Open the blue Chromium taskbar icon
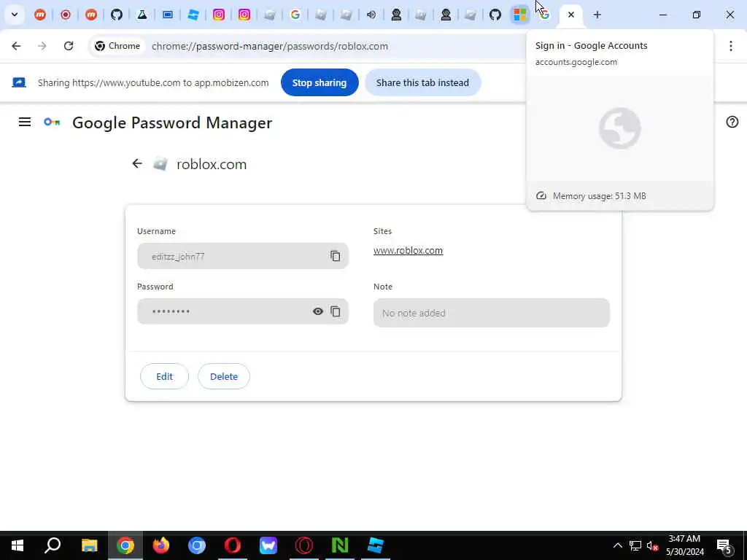 [x=197, y=545]
